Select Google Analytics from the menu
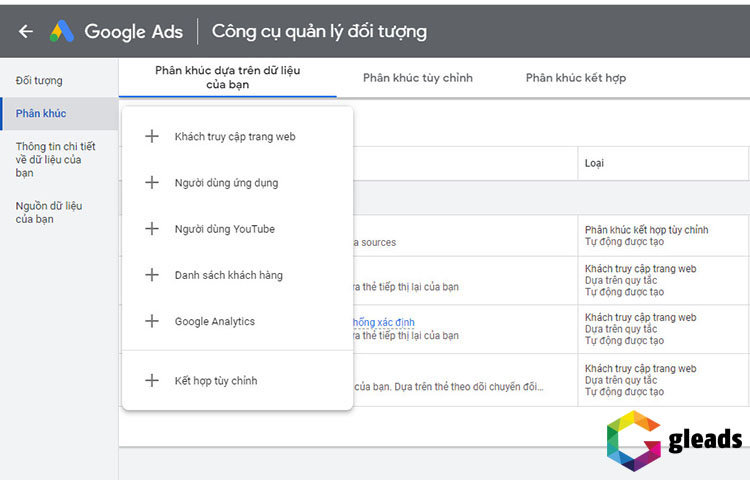Image resolution: width=750 pixels, height=480 pixels. click(238, 321)
